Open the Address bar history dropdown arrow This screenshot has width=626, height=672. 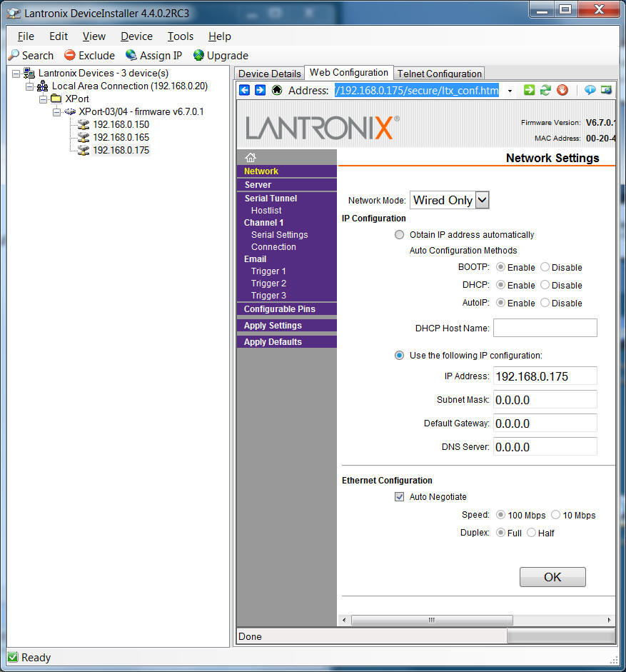pos(510,91)
